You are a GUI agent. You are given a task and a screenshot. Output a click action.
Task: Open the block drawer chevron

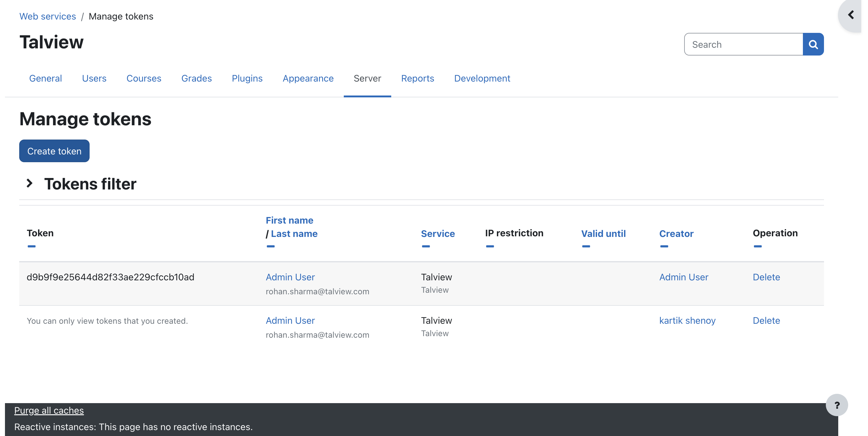click(x=850, y=15)
